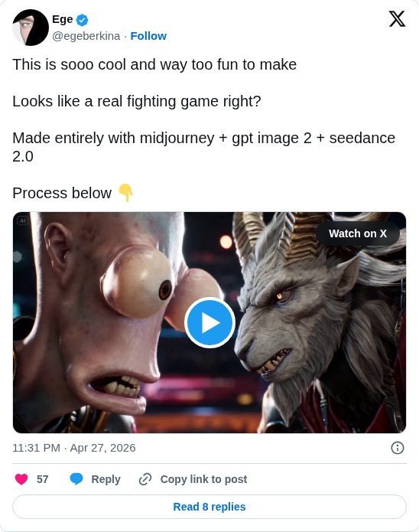Click the blue reply speech bubble icon

pyautogui.click(x=76, y=479)
